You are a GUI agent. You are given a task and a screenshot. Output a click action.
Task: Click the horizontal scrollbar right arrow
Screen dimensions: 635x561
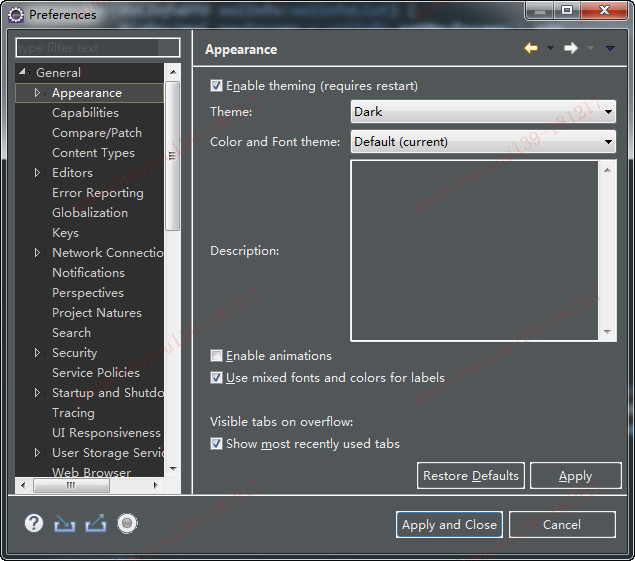click(156, 485)
